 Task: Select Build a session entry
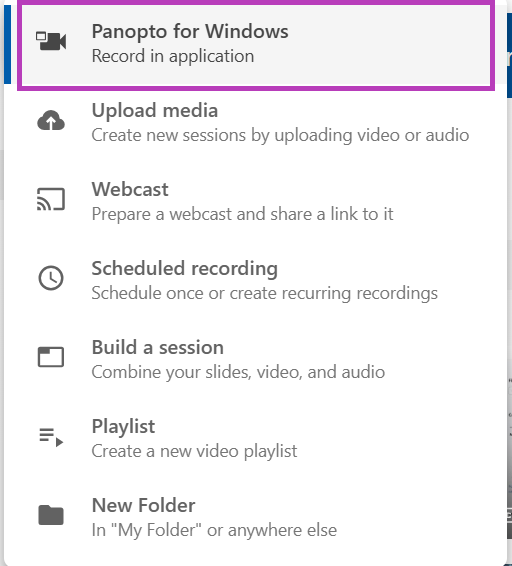coord(255,360)
